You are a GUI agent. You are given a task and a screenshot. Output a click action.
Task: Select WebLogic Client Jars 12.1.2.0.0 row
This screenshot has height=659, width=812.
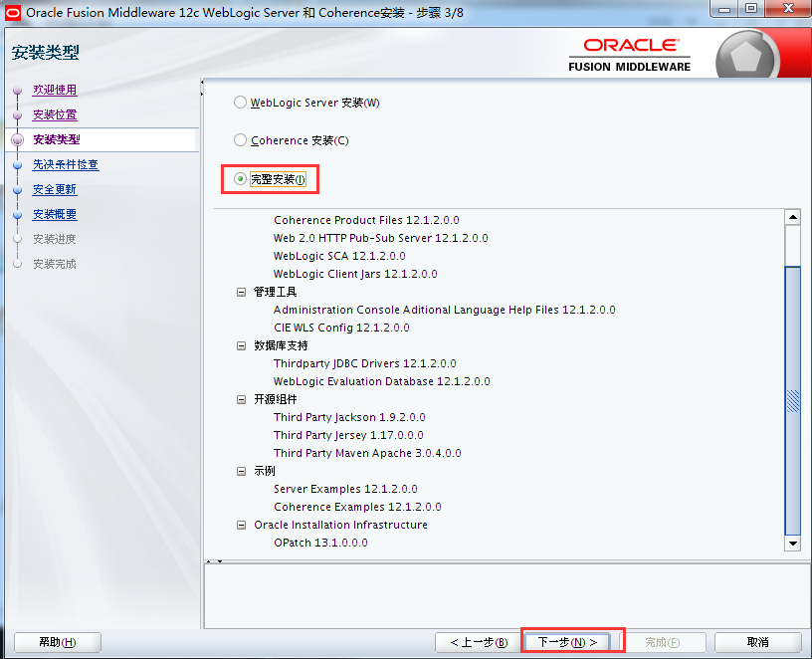pyautogui.click(x=355, y=274)
